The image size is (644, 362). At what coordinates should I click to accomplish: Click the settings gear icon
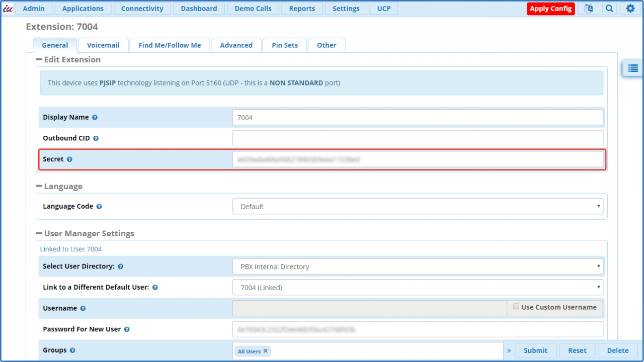point(630,9)
